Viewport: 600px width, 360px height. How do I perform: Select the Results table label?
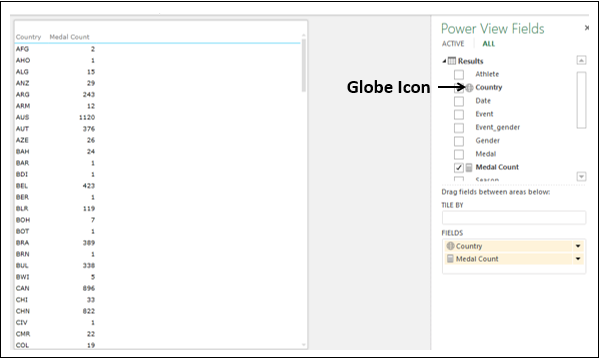[470, 61]
